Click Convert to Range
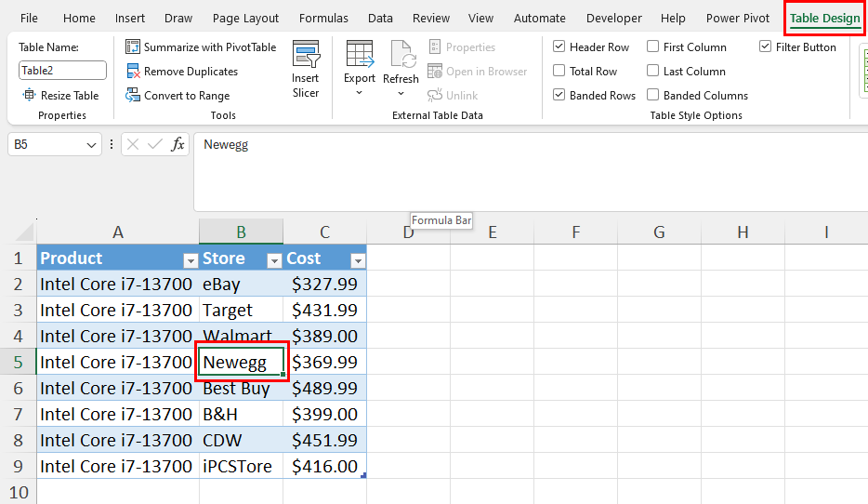The image size is (868, 504). click(178, 95)
